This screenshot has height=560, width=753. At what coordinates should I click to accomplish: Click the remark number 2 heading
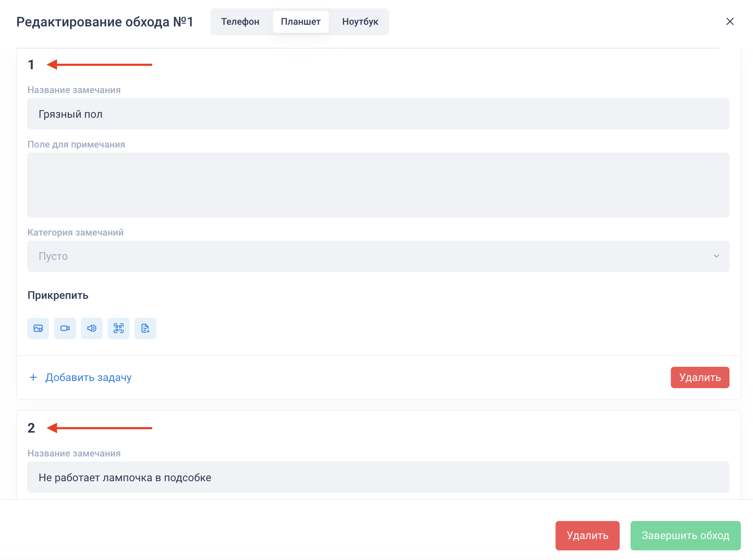pos(31,428)
